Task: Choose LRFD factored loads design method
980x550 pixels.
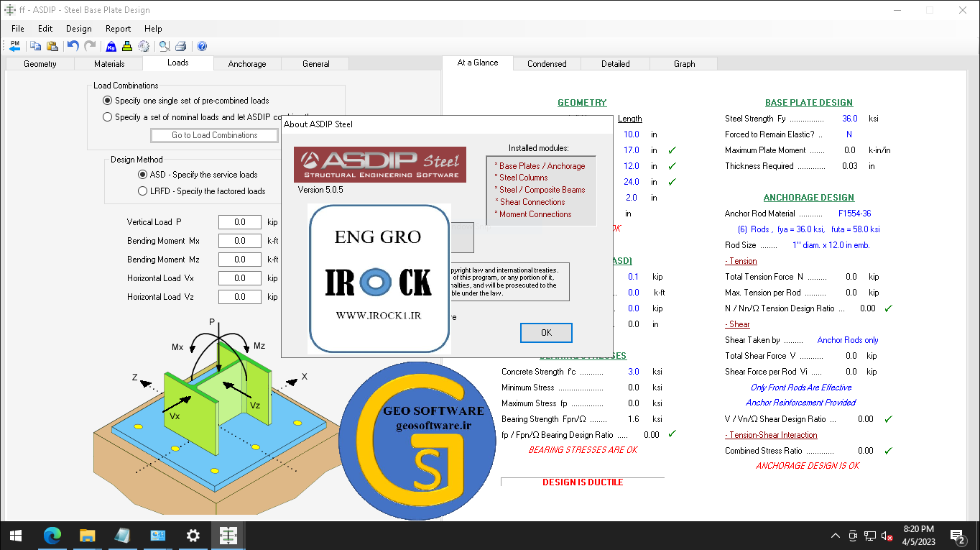Action: pyautogui.click(x=142, y=191)
